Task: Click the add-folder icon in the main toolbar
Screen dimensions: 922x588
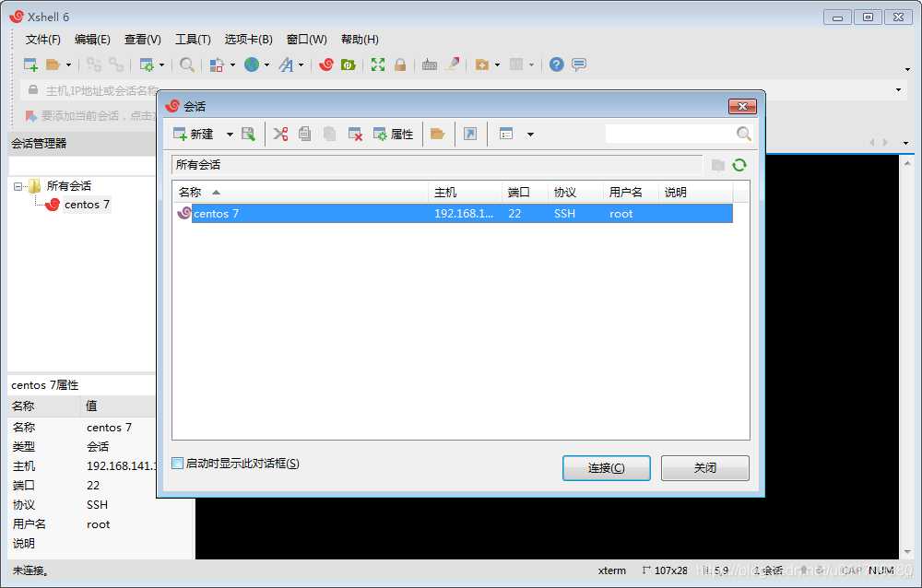Action: (482, 65)
